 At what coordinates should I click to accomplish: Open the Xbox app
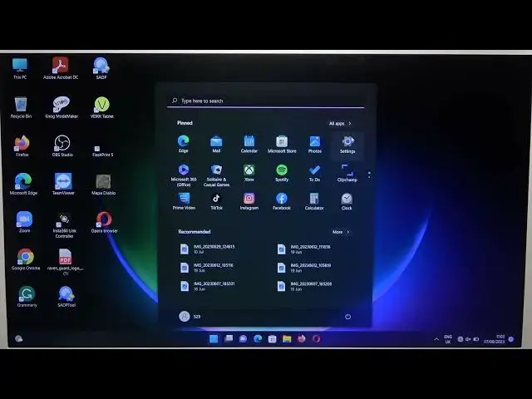click(249, 173)
